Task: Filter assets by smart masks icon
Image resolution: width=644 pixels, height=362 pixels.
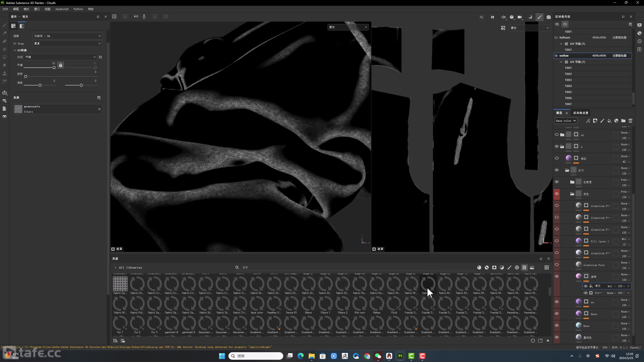Action: (494, 267)
